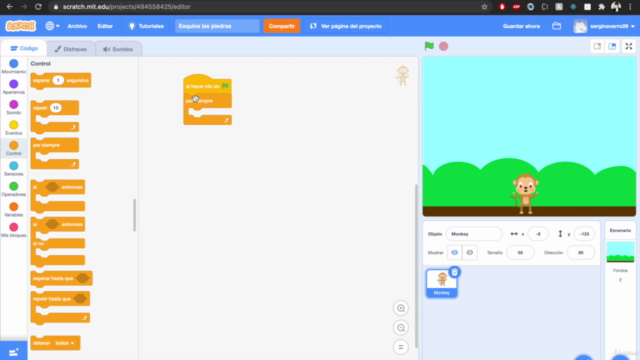This screenshot has height=360, width=640.
Task: Click the browser address bar
Action: pos(269,7)
